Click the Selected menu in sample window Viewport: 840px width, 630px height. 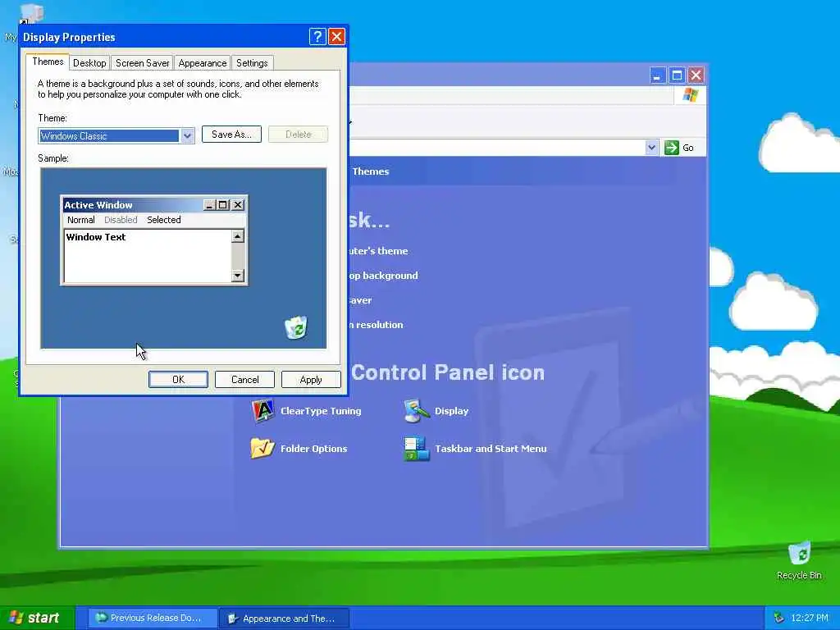(164, 220)
